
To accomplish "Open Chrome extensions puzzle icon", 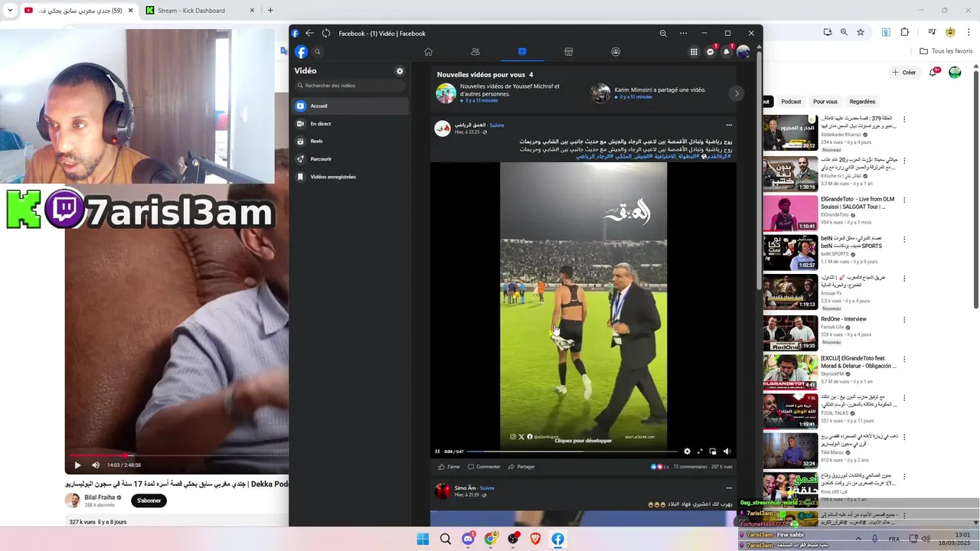I will [x=905, y=32].
